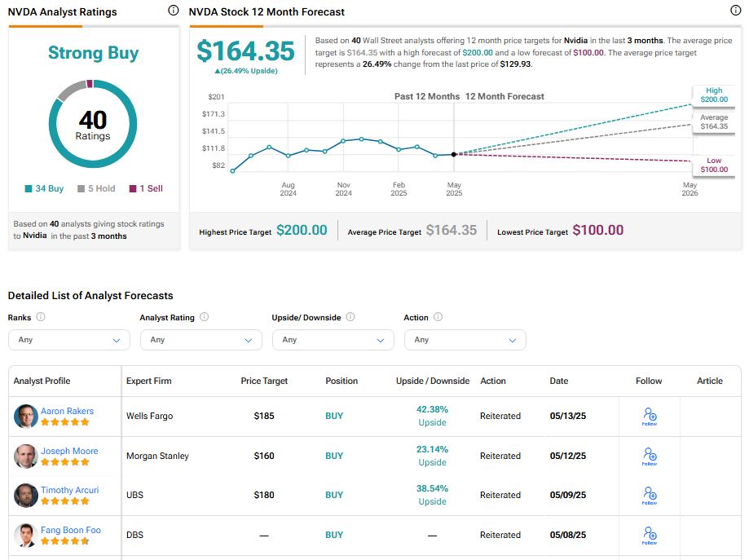
Task: Follow analyst Fang Boon Foo
Action: [650, 536]
